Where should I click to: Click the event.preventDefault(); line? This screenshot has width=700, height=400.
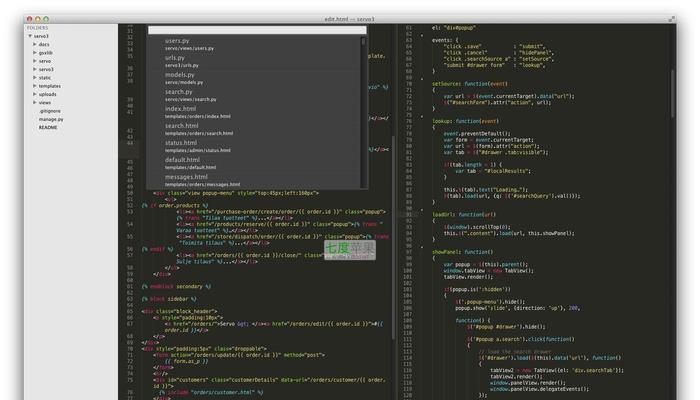(x=476, y=133)
